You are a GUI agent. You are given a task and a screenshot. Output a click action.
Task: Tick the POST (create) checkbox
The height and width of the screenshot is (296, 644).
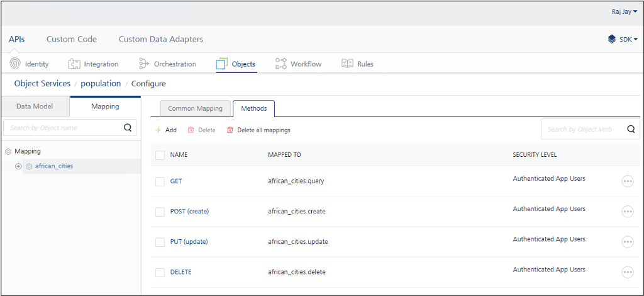[160, 212]
